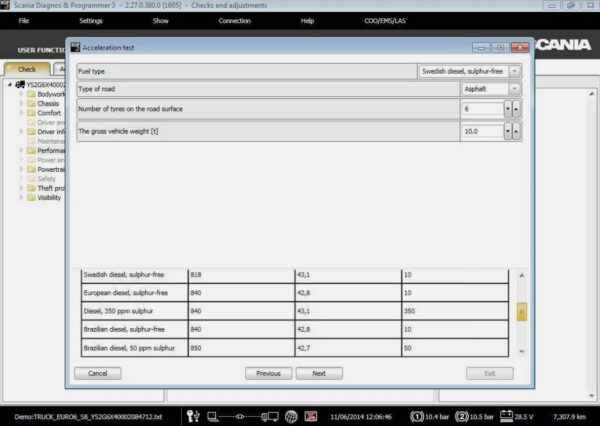Open the Fuel type dropdown
600x426 pixels.
pyautogui.click(x=515, y=71)
